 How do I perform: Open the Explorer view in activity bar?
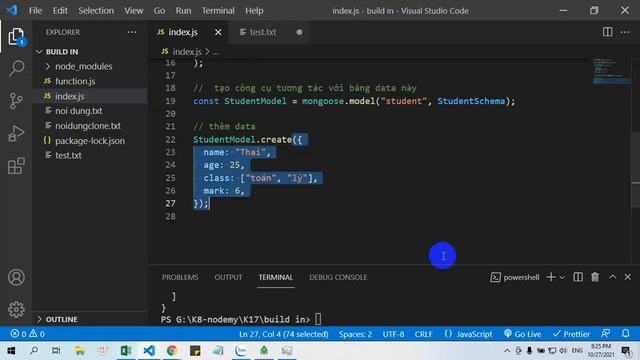coord(16,37)
